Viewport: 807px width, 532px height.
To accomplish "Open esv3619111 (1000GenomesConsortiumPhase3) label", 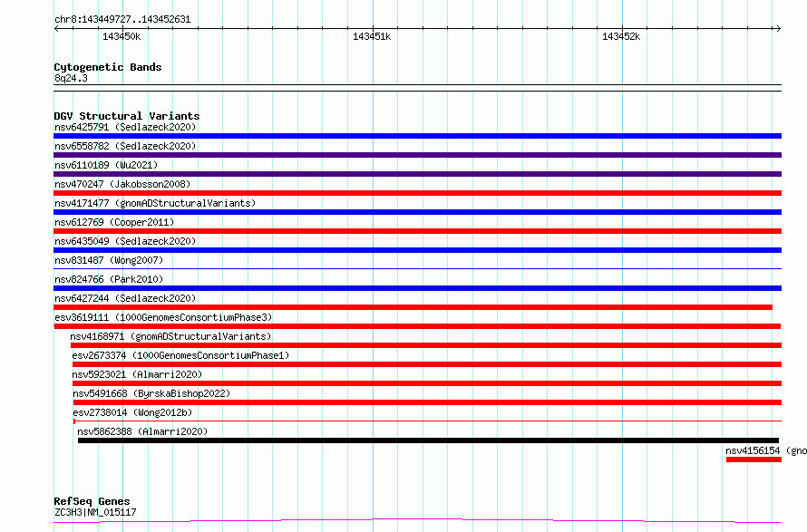I will 163,317.
